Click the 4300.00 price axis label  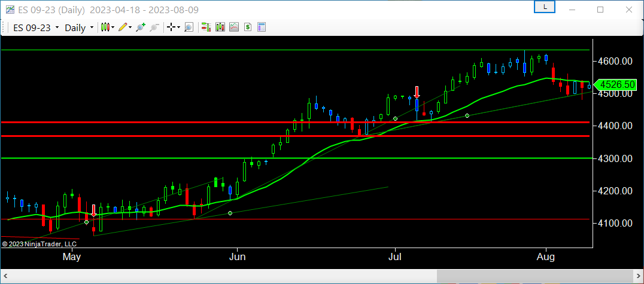616,158
